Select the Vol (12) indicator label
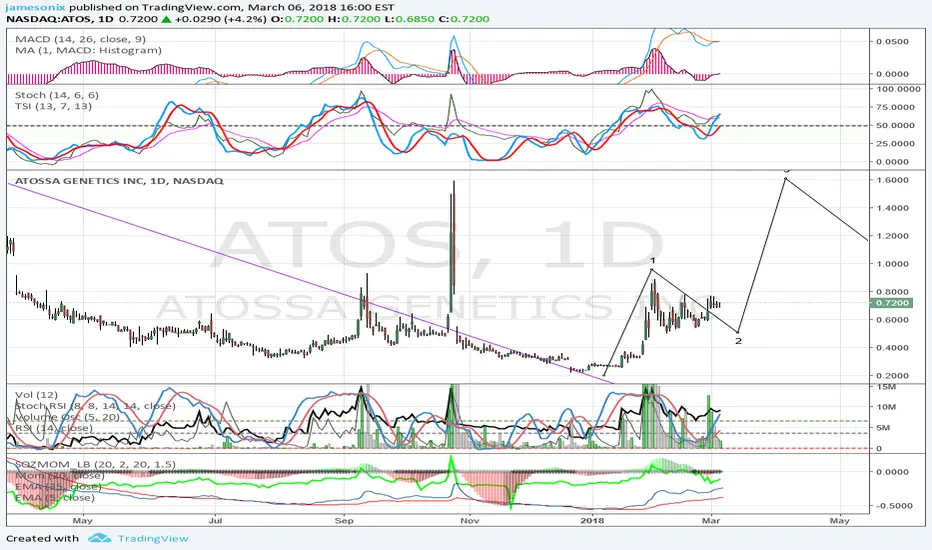This screenshot has width=932, height=550. click(x=36, y=395)
